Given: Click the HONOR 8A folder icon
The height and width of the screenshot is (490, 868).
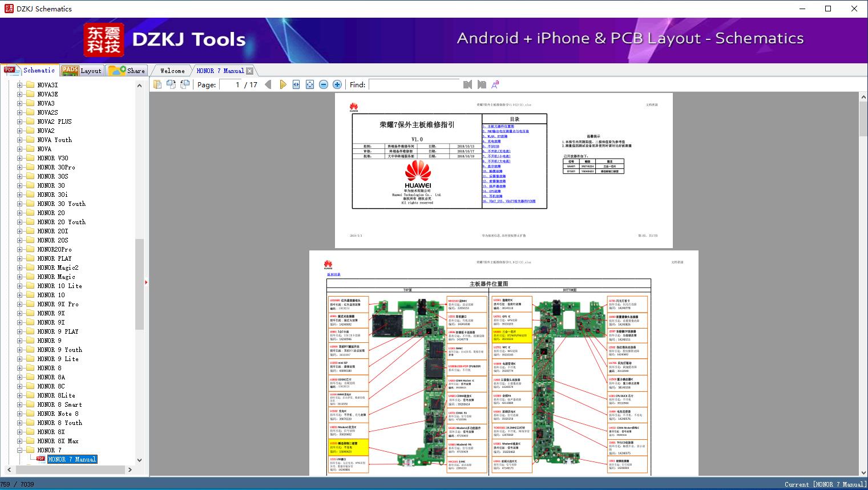Looking at the screenshot, I should pyautogui.click(x=30, y=377).
